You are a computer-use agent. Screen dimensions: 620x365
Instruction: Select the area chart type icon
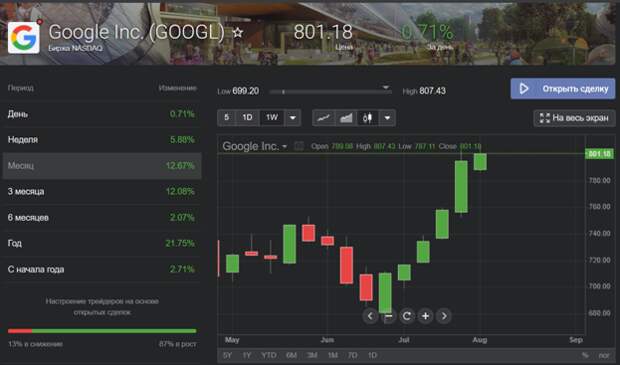pos(346,118)
